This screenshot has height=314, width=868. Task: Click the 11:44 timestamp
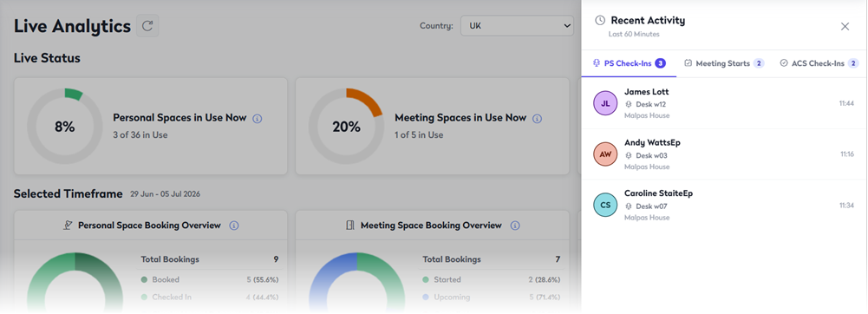846,103
